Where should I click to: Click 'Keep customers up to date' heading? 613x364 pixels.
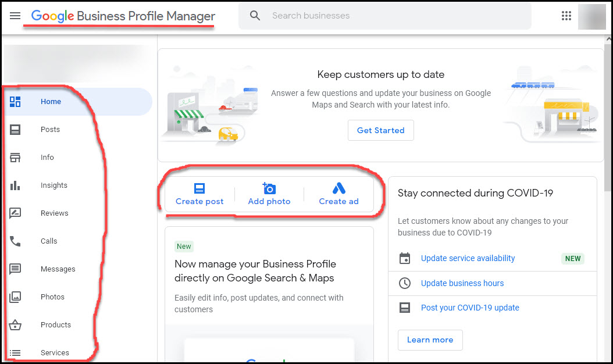pos(381,74)
